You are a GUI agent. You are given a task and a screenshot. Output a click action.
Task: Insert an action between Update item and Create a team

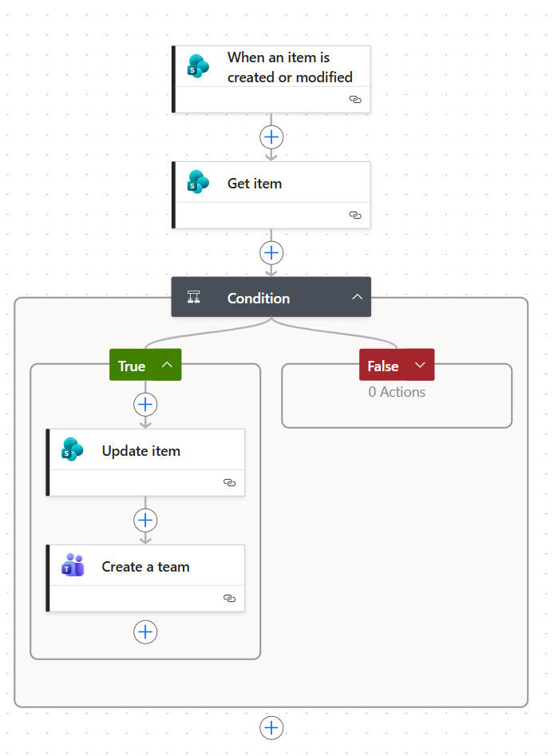coord(145,520)
